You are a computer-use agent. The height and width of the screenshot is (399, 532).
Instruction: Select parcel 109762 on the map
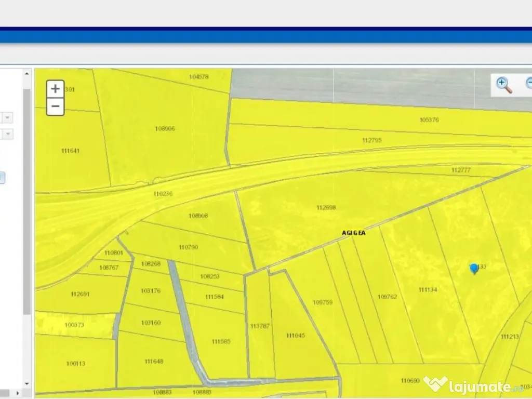click(387, 297)
